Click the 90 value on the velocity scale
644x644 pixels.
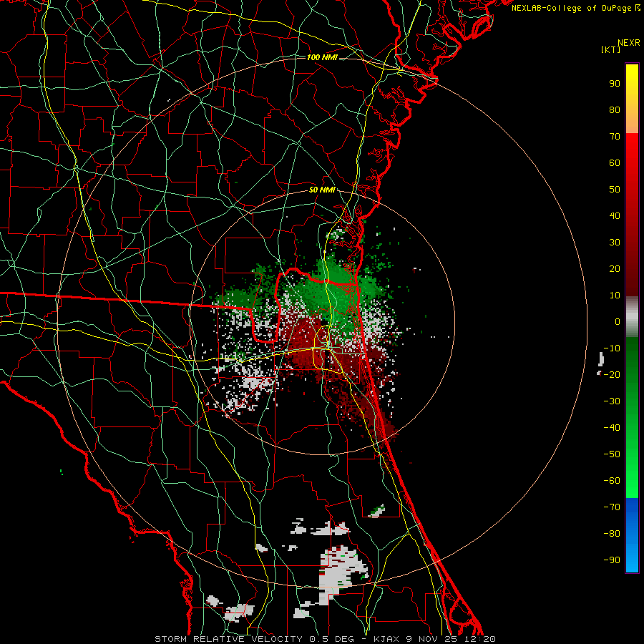coord(615,84)
